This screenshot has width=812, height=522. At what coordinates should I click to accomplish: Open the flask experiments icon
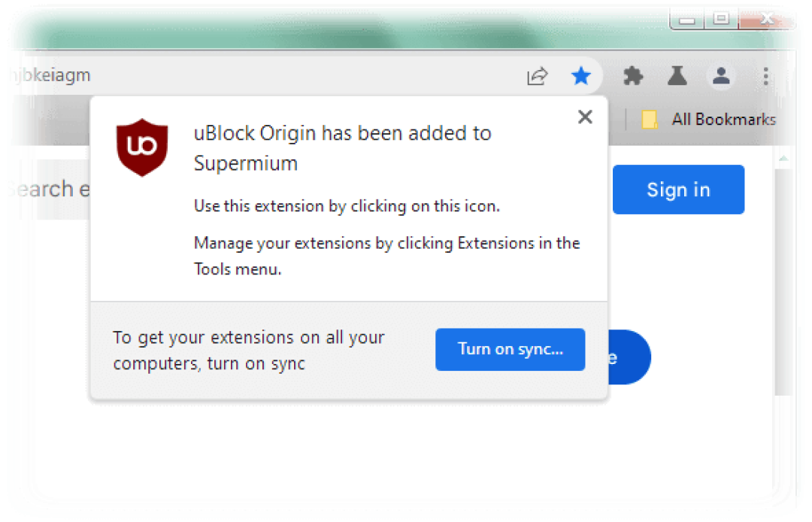(677, 76)
